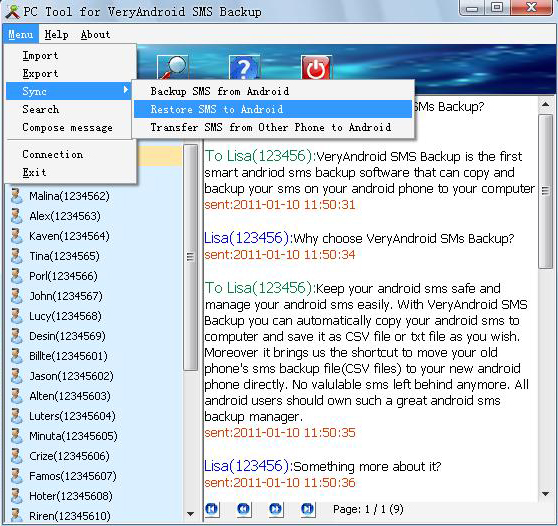This screenshot has width=558, height=526.
Task: Select Restore SMS to Android
Action: coord(273,109)
